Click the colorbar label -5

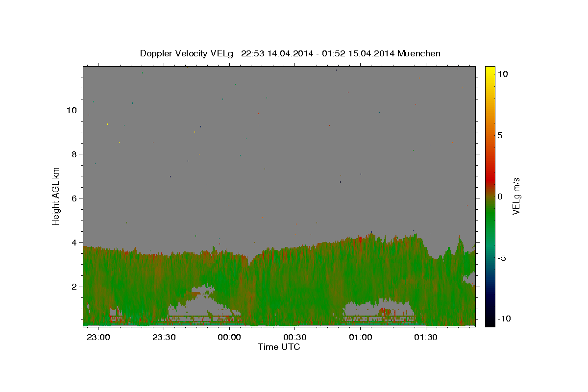(x=502, y=258)
